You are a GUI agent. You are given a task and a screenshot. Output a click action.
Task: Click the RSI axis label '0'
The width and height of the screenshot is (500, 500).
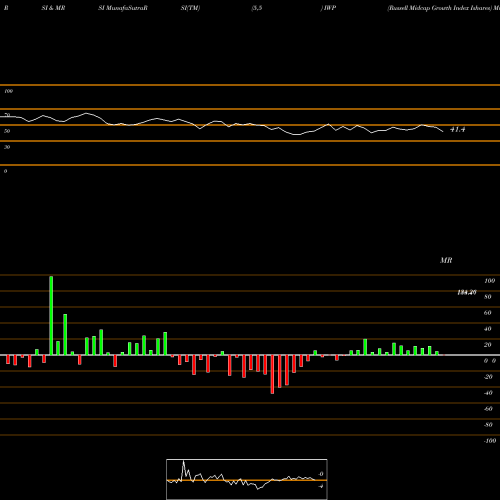(x=5, y=171)
